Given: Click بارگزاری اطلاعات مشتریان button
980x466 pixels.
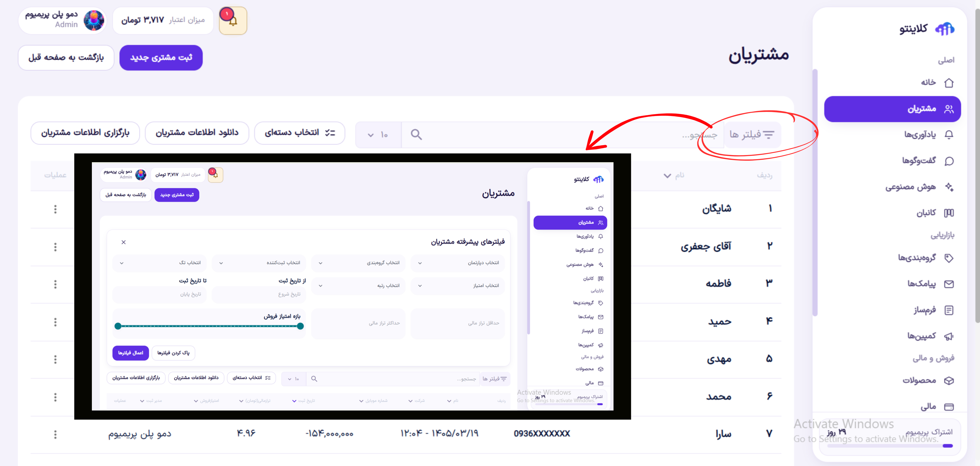Looking at the screenshot, I should (85, 133).
